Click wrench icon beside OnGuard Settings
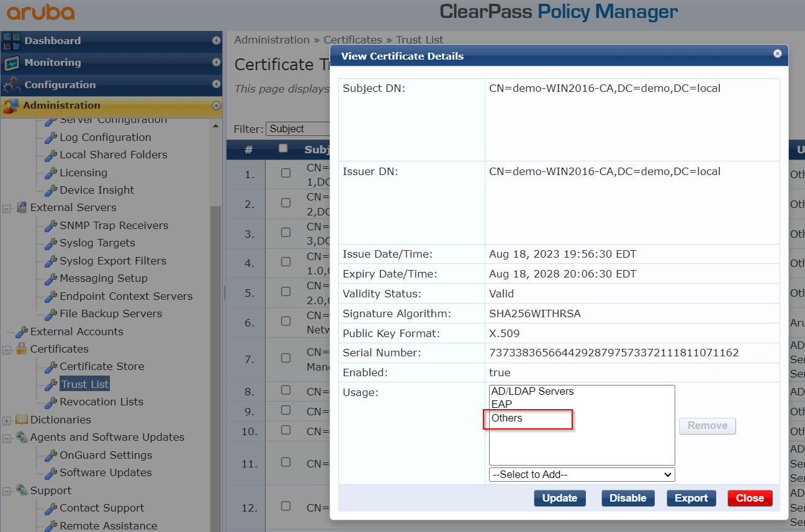This screenshot has height=532, width=805. click(51, 456)
